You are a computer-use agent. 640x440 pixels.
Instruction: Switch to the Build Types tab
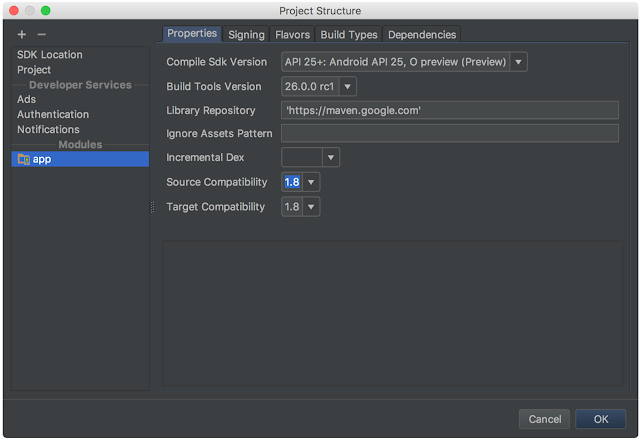point(349,35)
